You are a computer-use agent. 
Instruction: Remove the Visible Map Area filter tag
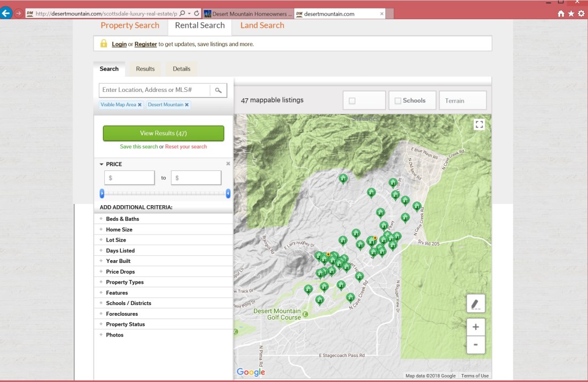140,105
